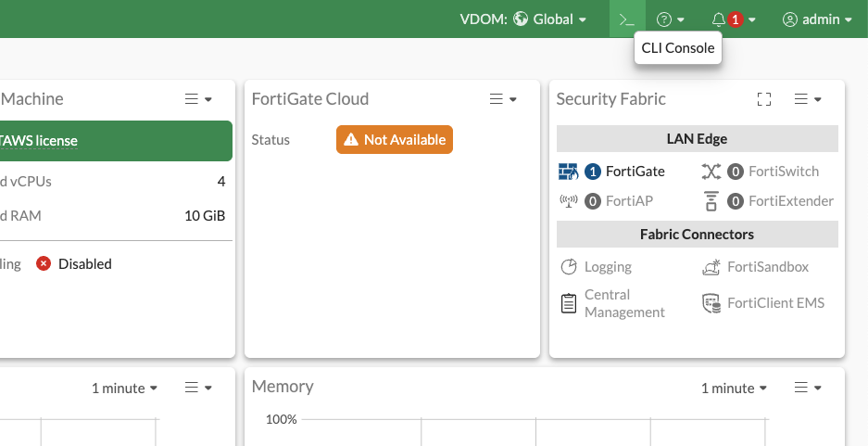This screenshot has height=446, width=868.
Task: Open the help question-mark menu
Action: (x=671, y=19)
